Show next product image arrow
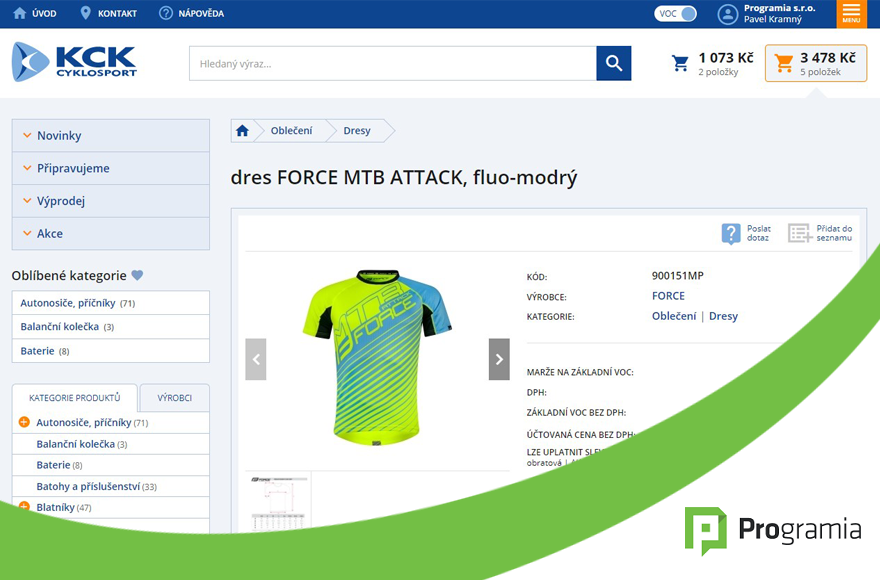880x580 pixels. coord(499,359)
